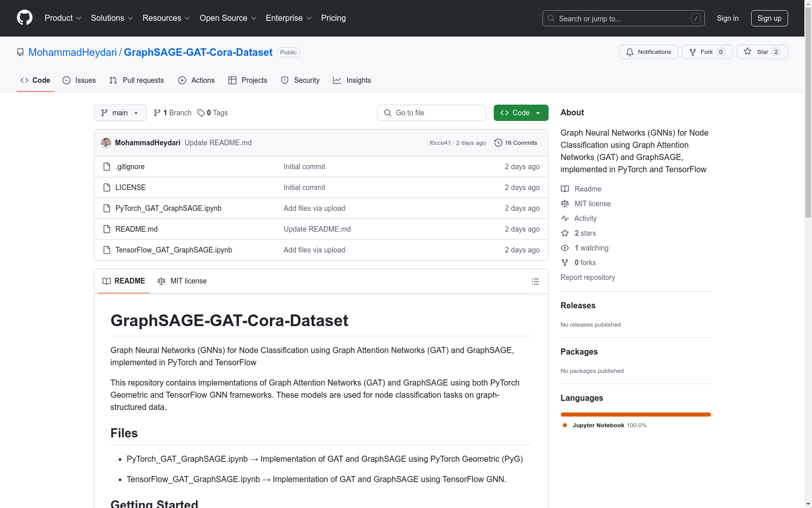Click the tag icon beside 0 Tags
Screen dimensions: 812x508
click(201, 113)
